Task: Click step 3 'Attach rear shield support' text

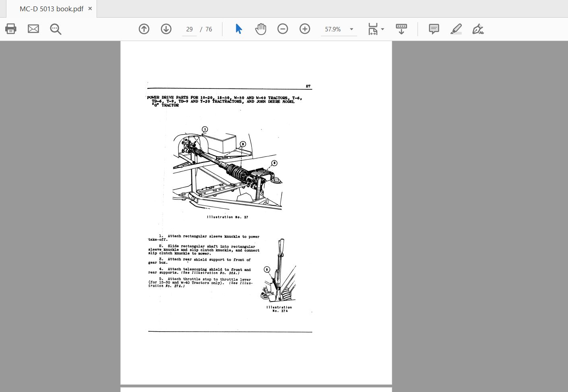Action: (x=200, y=261)
